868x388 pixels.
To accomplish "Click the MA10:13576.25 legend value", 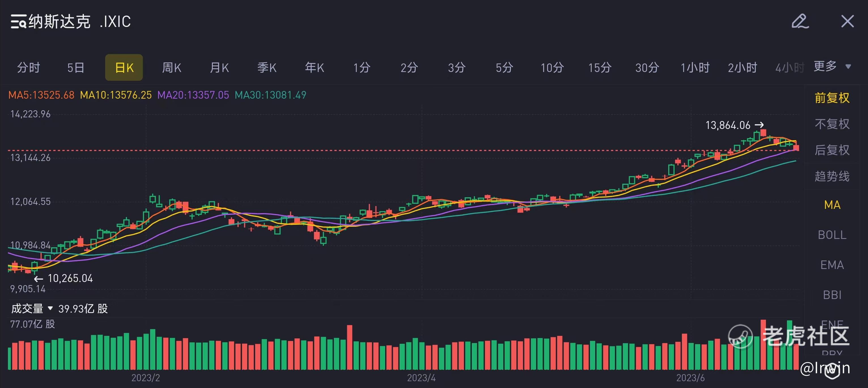I will point(116,95).
